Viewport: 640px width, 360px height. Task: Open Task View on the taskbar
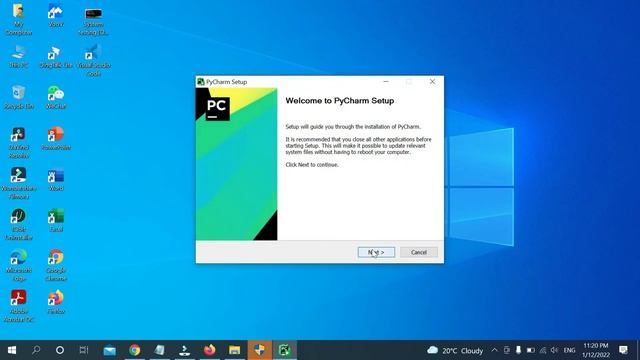[84, 350]
